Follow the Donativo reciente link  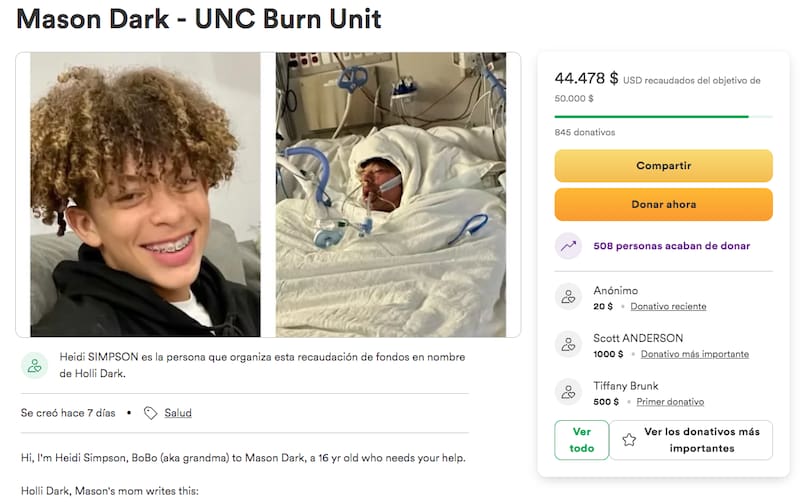(x=668, y=306)
